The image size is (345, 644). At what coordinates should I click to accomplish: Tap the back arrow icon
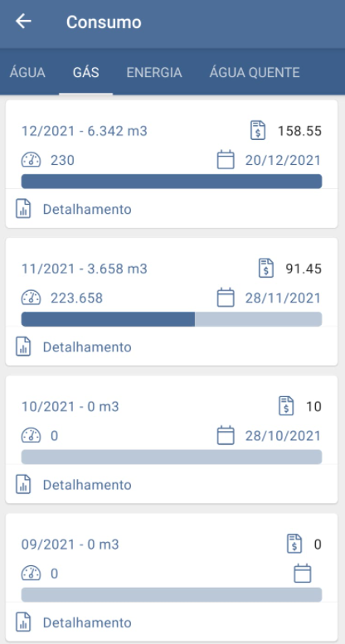23,22
